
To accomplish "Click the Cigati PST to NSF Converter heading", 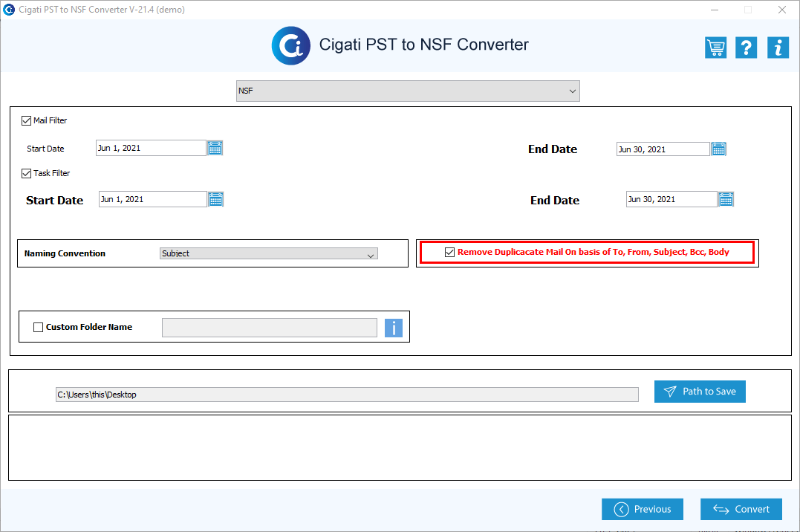I will pyautogui.click(x=424, y=45).
